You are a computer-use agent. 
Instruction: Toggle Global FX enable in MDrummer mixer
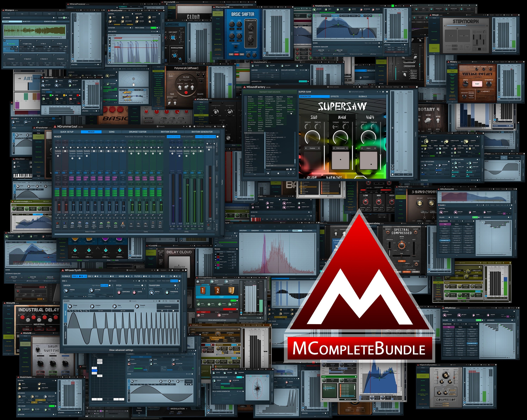tap(173, 137)
